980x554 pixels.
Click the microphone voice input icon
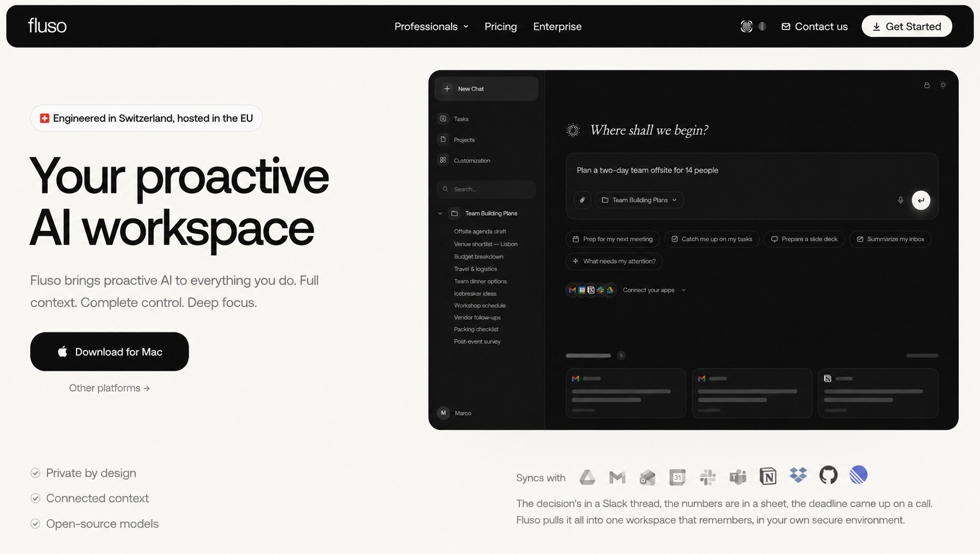pos(900,200)
